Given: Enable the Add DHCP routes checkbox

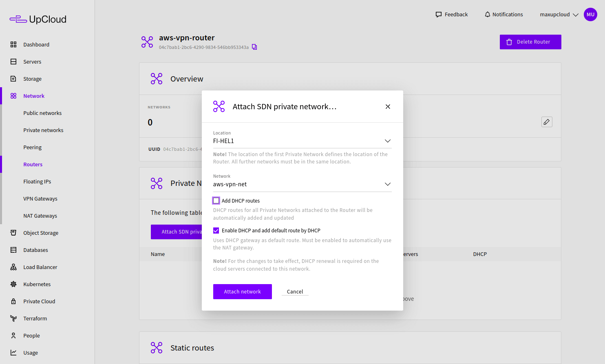Looking at the screenshot, I should click(x=216, y=201).
